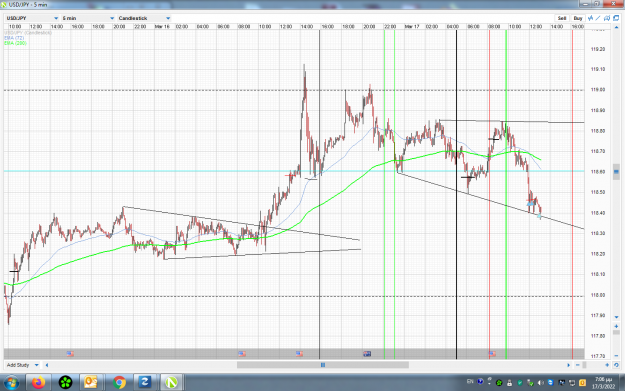
Task: Click the Buy button
Action: (578, 18)
